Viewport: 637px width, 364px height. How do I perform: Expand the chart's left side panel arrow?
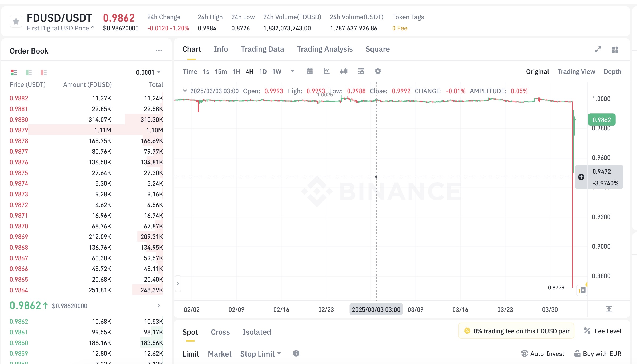point(178,284)
